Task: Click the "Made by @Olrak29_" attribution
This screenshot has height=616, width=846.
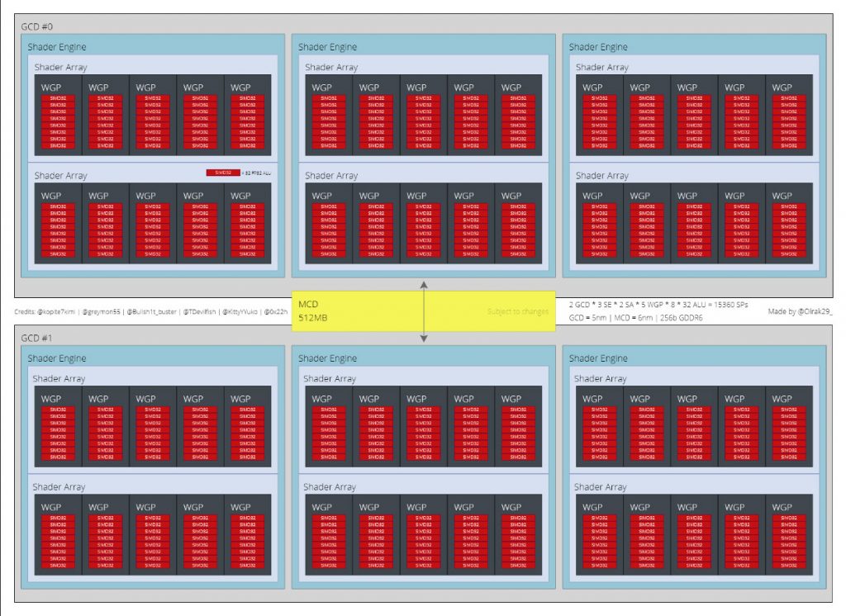Action: point(800,311)
